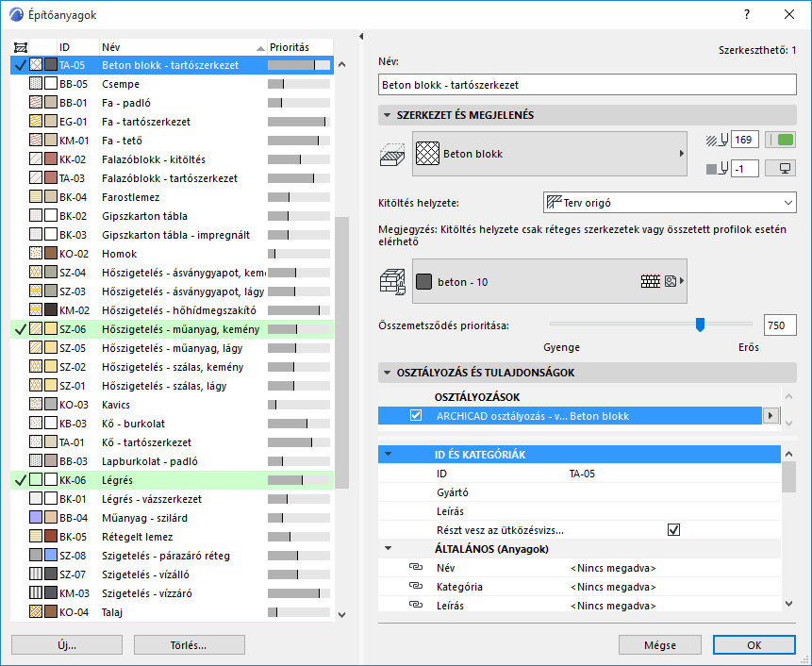Select the Kő - burkolat row
Screen dimensions: 812x666
point(172,424)
